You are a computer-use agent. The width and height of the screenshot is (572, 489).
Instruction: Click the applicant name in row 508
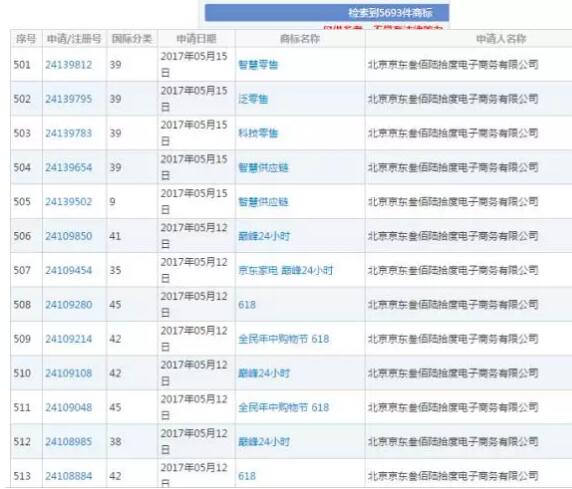click(x=453, y=305)
